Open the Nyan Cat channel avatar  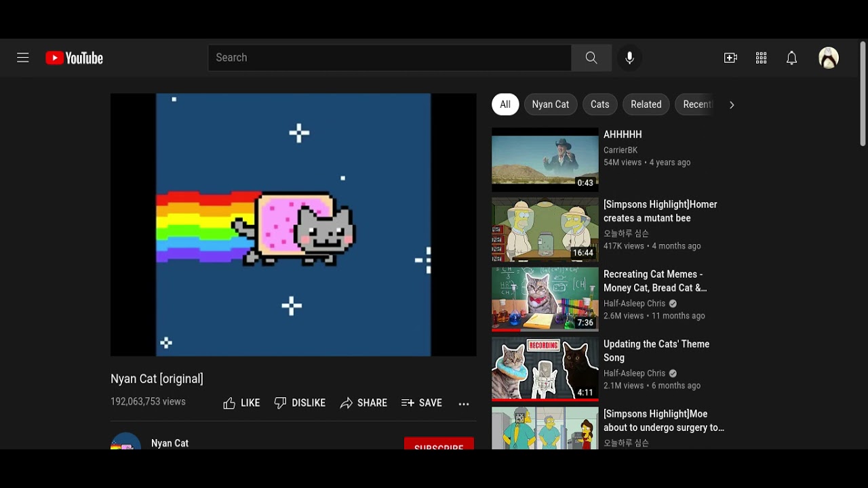126,441
